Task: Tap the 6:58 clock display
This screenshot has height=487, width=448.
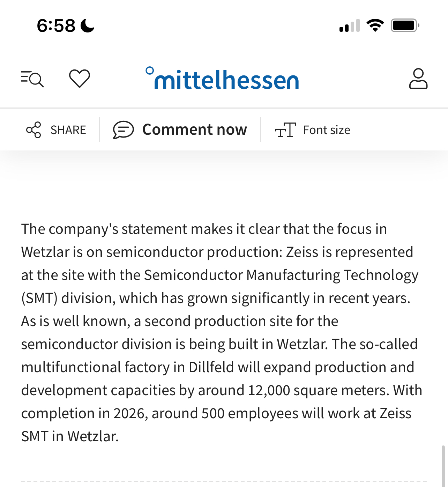Action: (x=56, y=26)
